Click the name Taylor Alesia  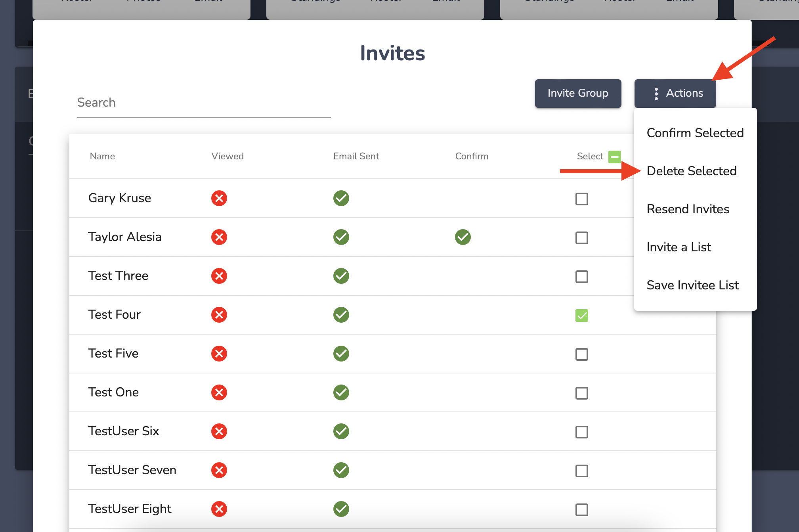125,237
